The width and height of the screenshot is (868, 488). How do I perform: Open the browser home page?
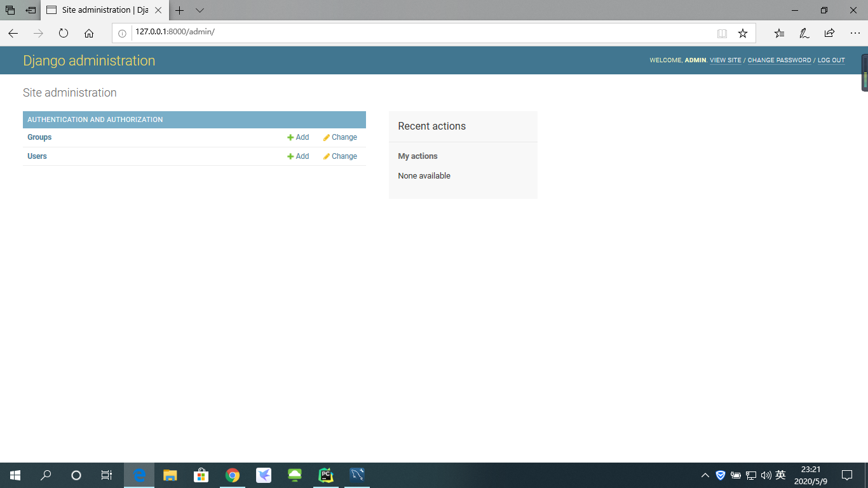(89, 33)
